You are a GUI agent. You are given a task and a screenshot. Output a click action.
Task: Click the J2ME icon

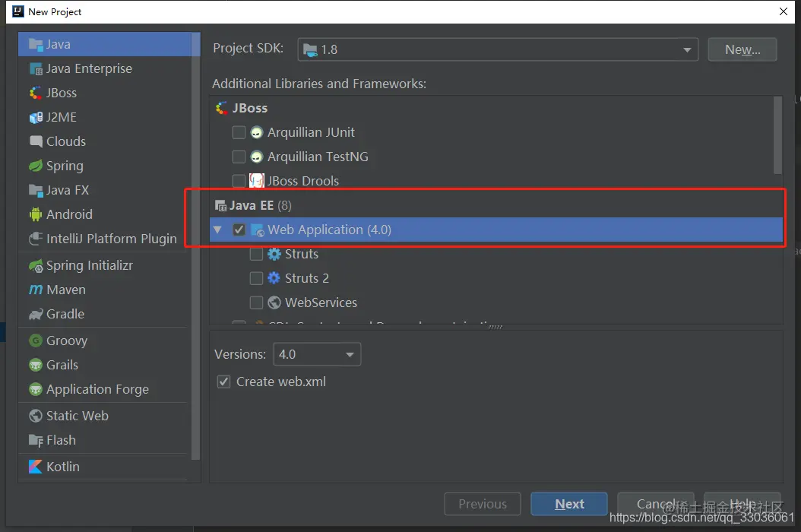tap(36, 118)
